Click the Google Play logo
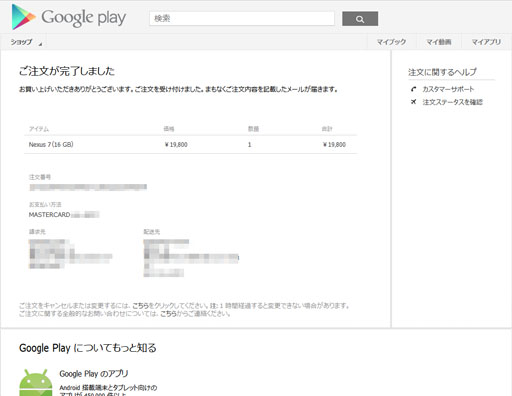Screen dimensions: 512x396 69,17
